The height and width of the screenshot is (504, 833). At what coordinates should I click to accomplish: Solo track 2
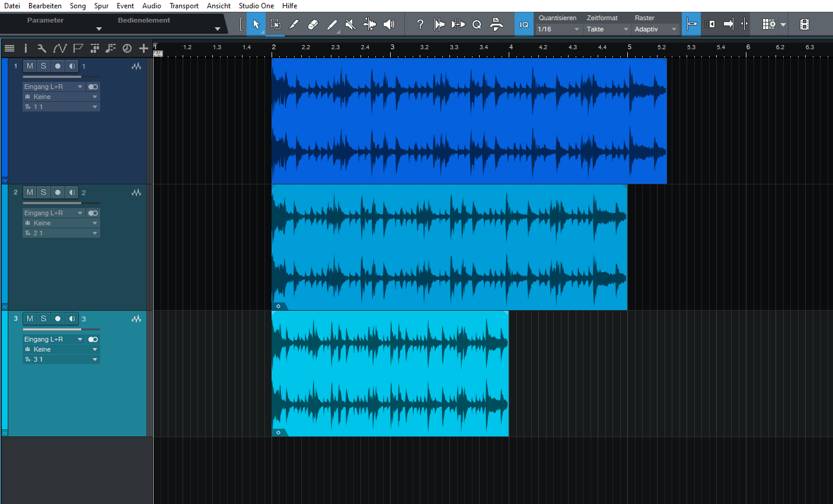pyautogui.click(x=43, y=192)
